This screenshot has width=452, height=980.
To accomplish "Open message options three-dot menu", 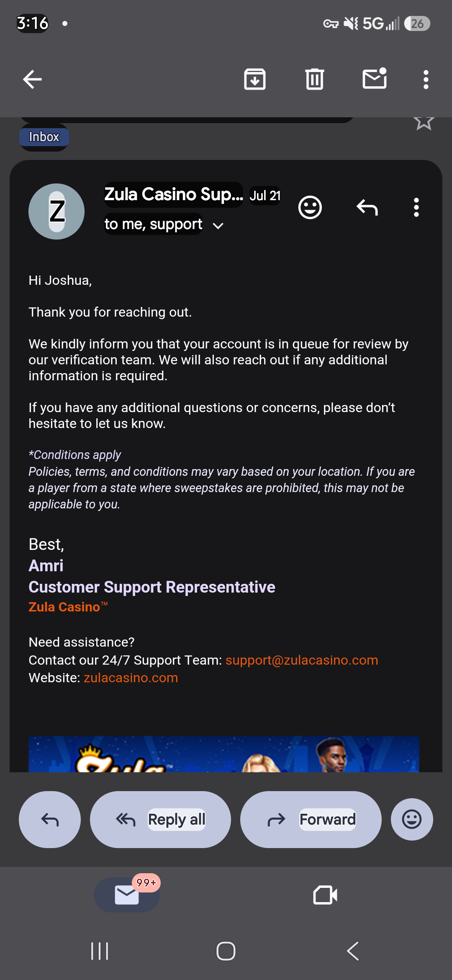I will [x=416, y=207].
